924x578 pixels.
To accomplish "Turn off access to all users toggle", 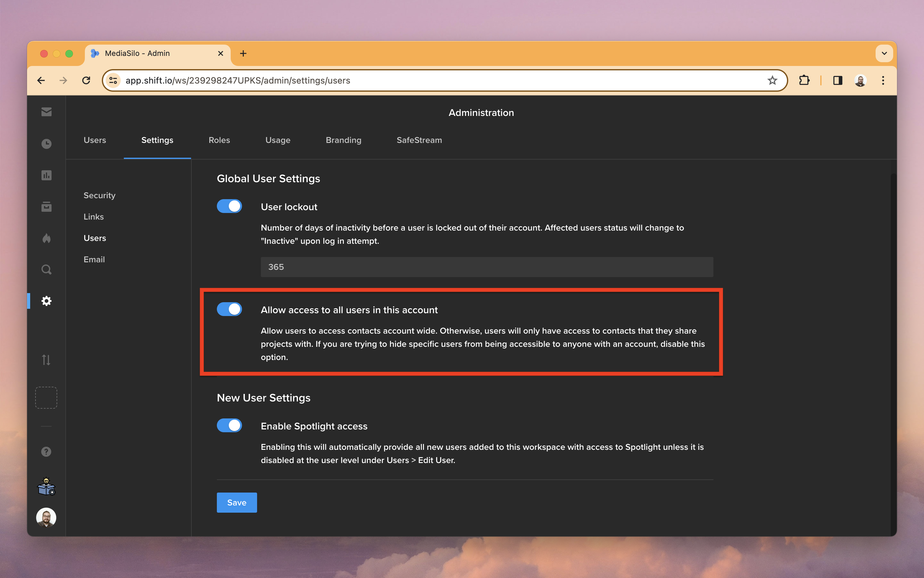I will 229,309.
